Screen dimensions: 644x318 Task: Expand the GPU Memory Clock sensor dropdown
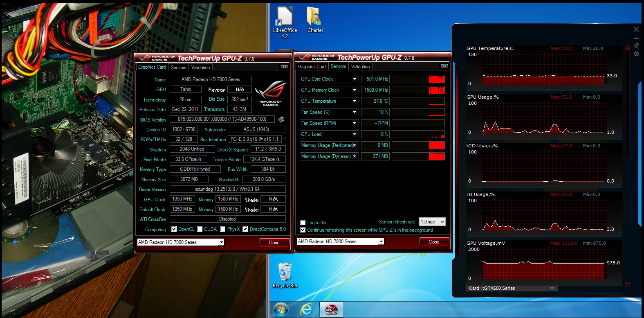point(355,90)
